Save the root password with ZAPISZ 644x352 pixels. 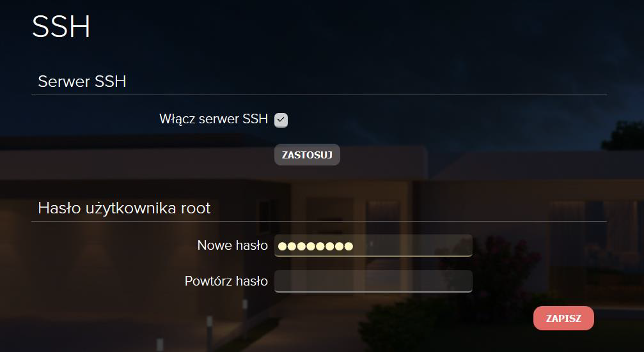[563, 318]
